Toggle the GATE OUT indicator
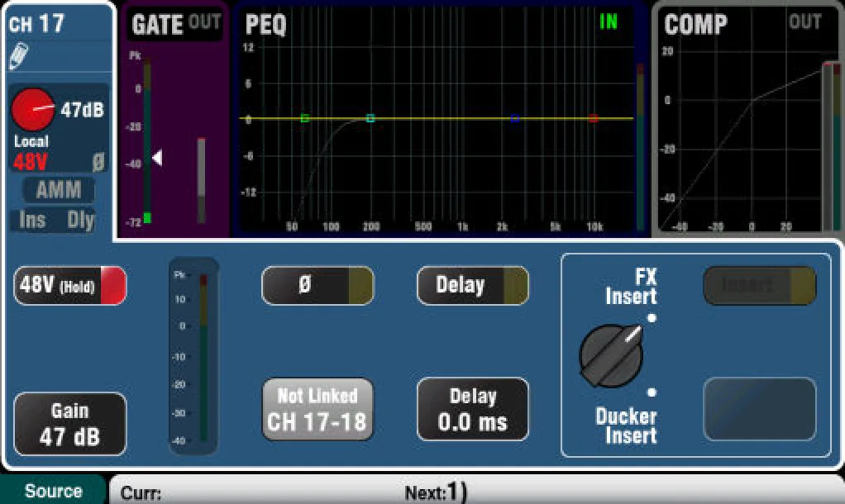 click(x=205, y=22)
